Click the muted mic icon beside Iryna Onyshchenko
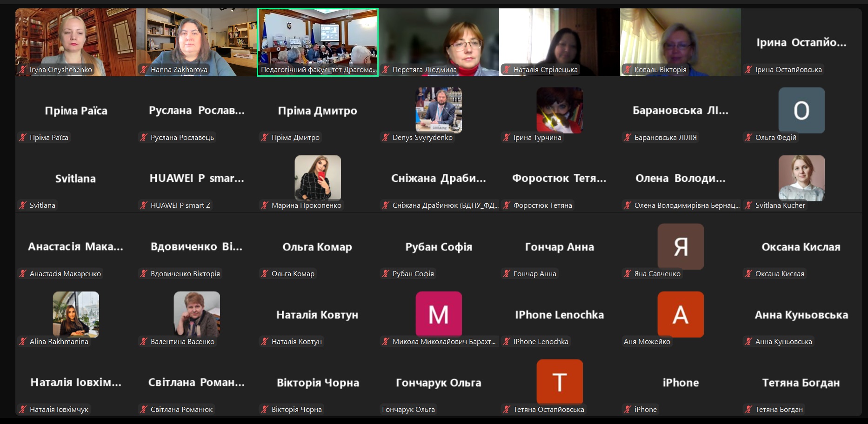Screen dimensions: 868x424 23,70
